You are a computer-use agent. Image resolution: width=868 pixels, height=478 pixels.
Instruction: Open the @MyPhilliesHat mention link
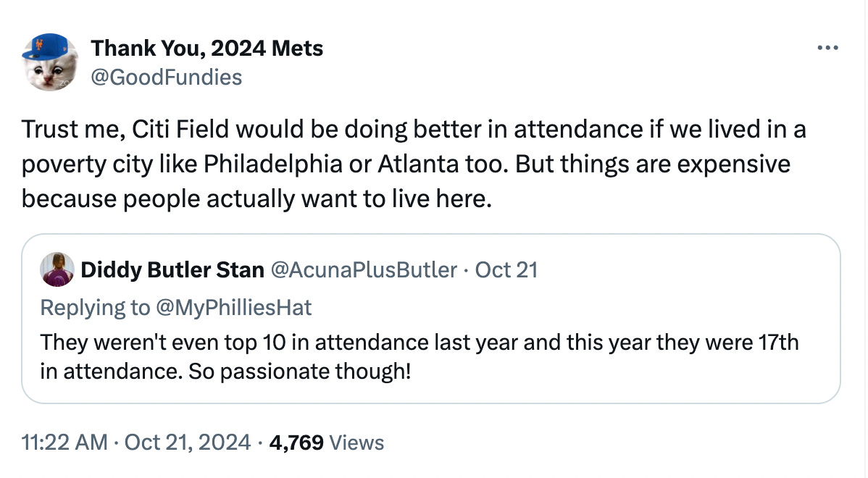233,308
